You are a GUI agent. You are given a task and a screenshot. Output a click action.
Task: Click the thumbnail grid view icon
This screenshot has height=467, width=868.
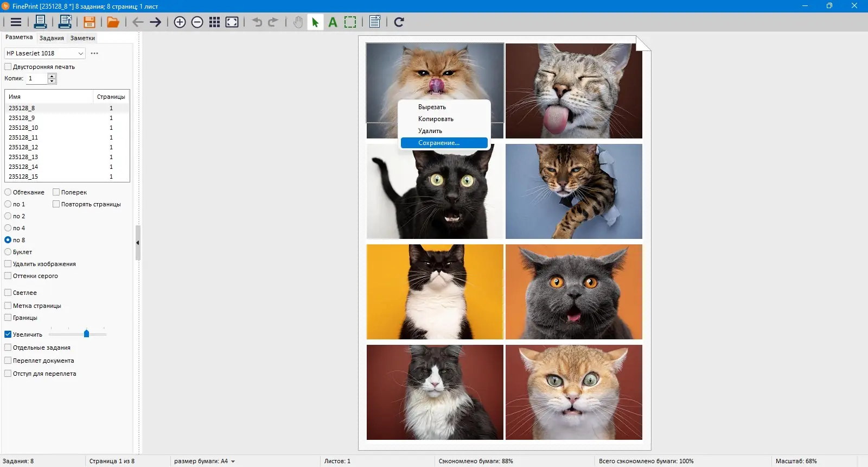click(x=215, y=22)
